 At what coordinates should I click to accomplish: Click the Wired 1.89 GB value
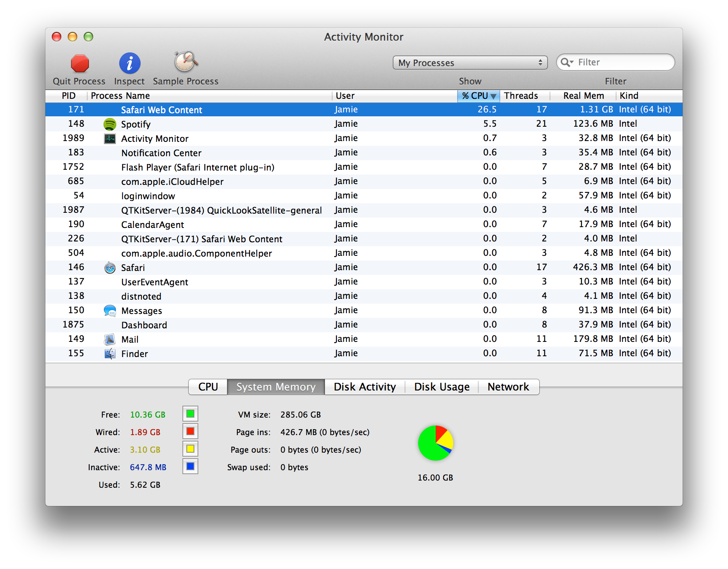tap(145, 432)
